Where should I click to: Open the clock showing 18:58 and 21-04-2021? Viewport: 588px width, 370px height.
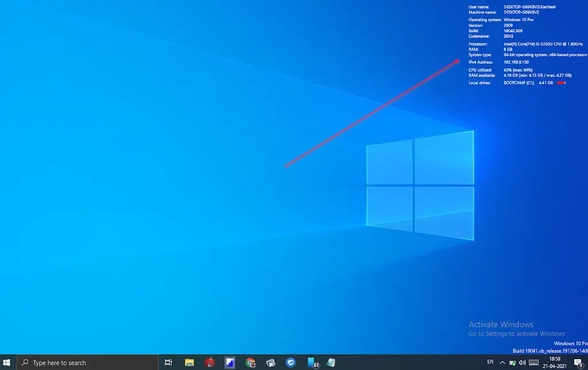(x=555, y=363)
